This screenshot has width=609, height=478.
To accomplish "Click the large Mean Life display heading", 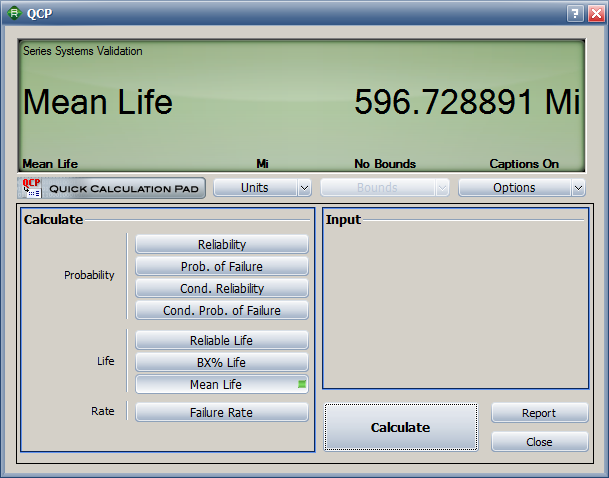I will coord(97,102).
